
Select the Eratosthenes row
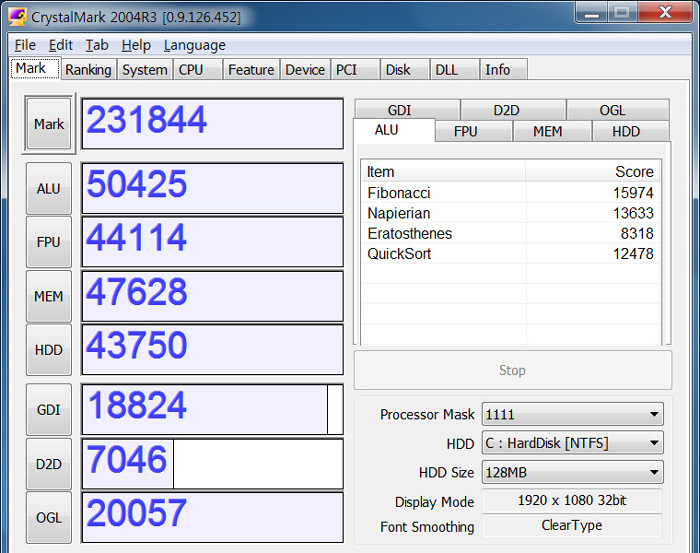(x=511, y=233)
